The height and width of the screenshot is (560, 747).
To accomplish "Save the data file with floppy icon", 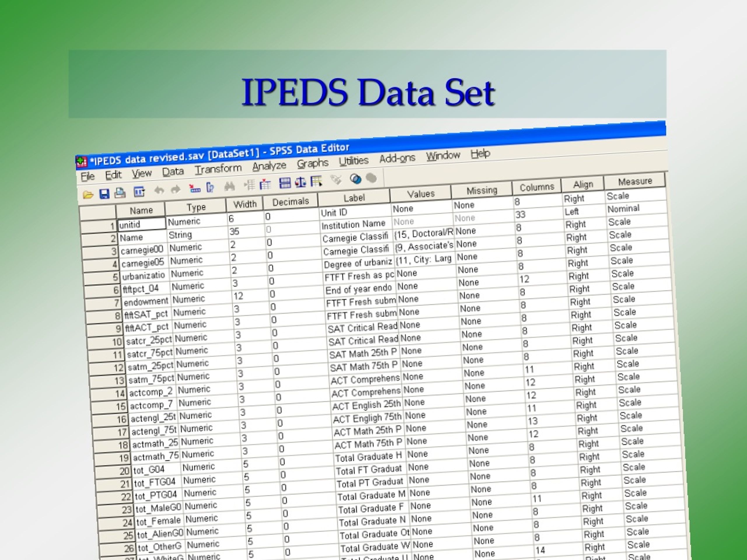I will point(104,194).
